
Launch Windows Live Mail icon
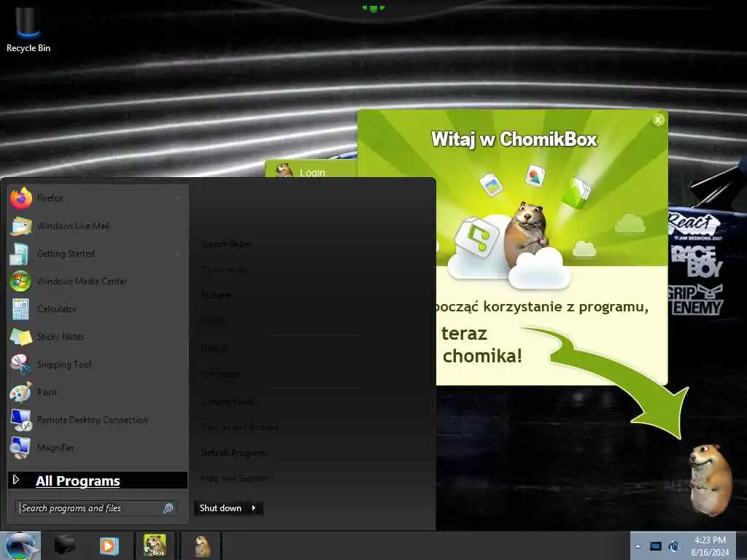[x=21, y=226]
